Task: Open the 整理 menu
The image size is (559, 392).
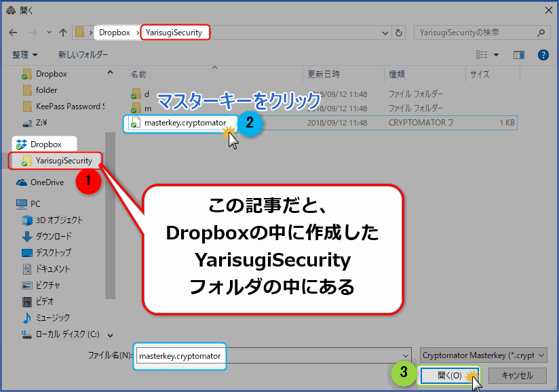Action: point(24,54)
